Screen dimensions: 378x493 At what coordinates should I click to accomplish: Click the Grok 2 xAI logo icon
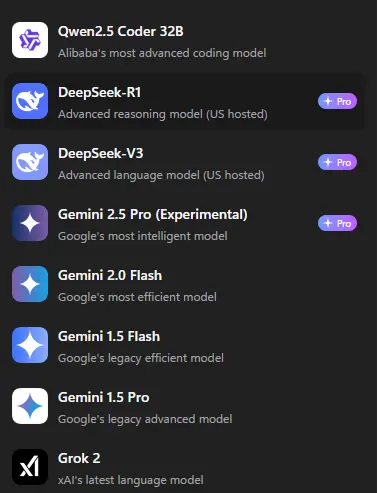[x=30, y=467]
